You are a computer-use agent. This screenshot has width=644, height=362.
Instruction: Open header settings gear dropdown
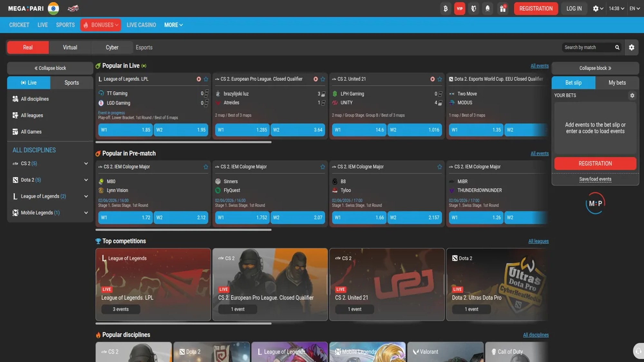tap(598, 9)
